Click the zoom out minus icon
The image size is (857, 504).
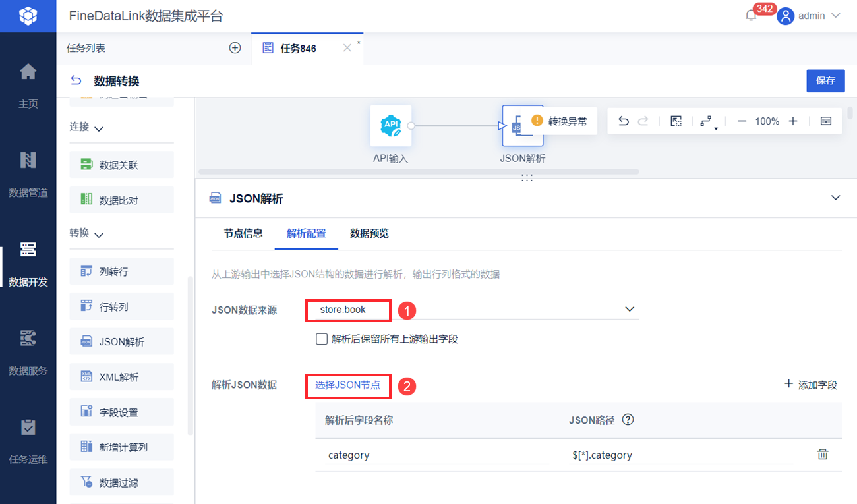(x=742, y=121)
